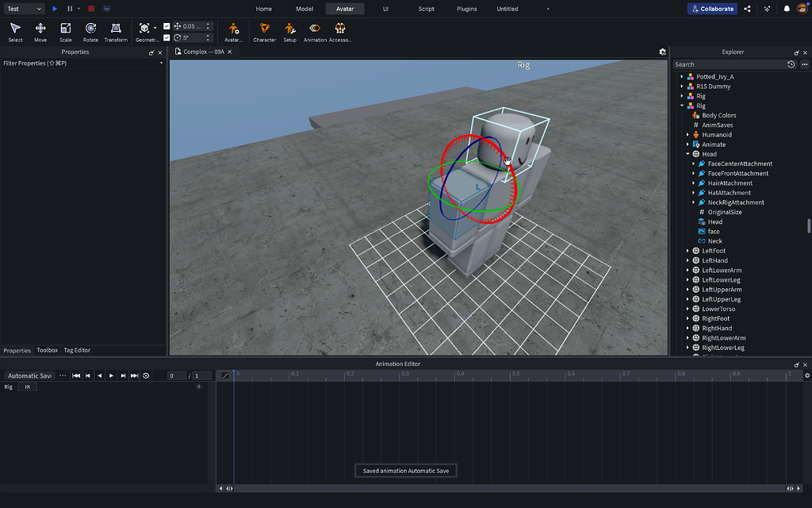This screenshot has width=812, height=508.
Task: Pop out the Explorer panel
Action: coord(796,52)
